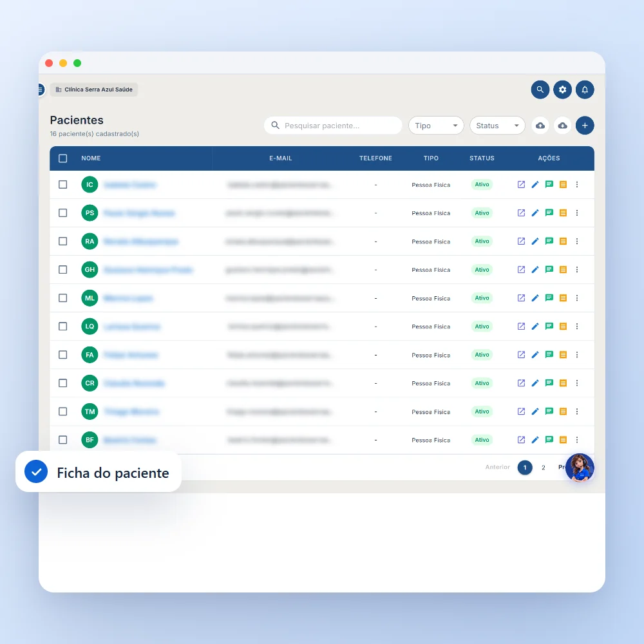Expand the Tipo filter dropdown
Viewport: 644px width, 644px height.
coord(436,126)
